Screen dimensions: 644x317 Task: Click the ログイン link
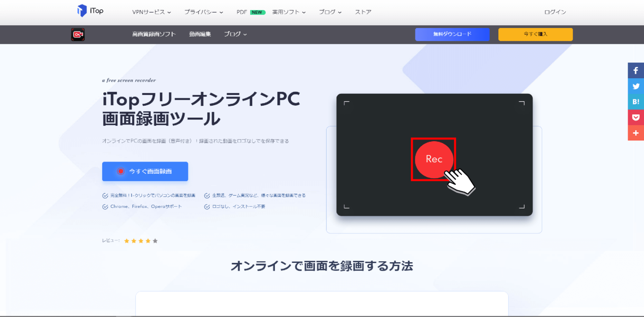555,12
